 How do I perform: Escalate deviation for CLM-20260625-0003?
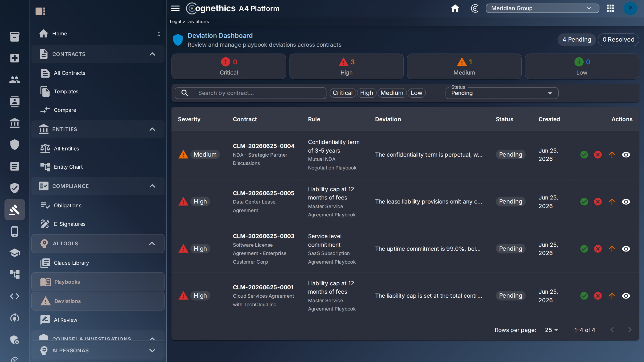612,249
